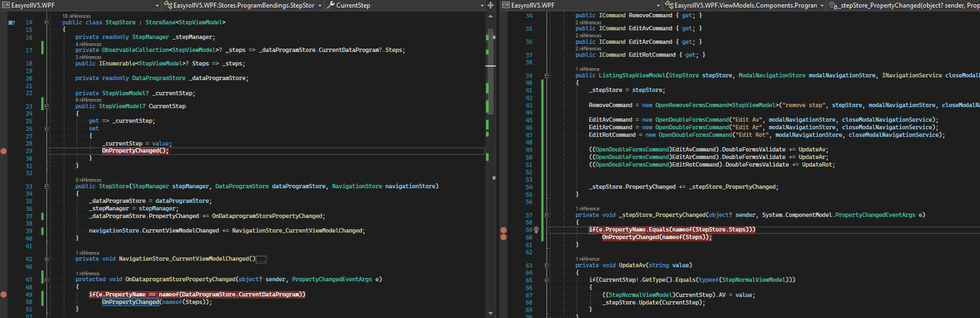Click the '18 références' CodeLens link
The image size is (980, 318).
point(76,16)
